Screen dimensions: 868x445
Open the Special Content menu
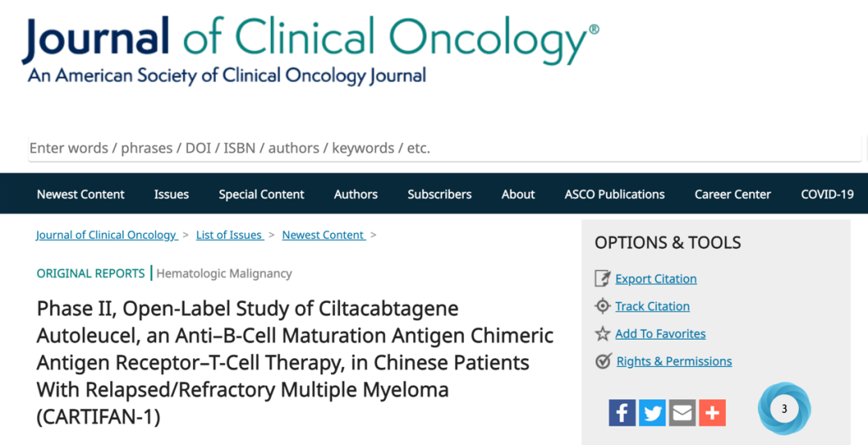pos(261,194)
